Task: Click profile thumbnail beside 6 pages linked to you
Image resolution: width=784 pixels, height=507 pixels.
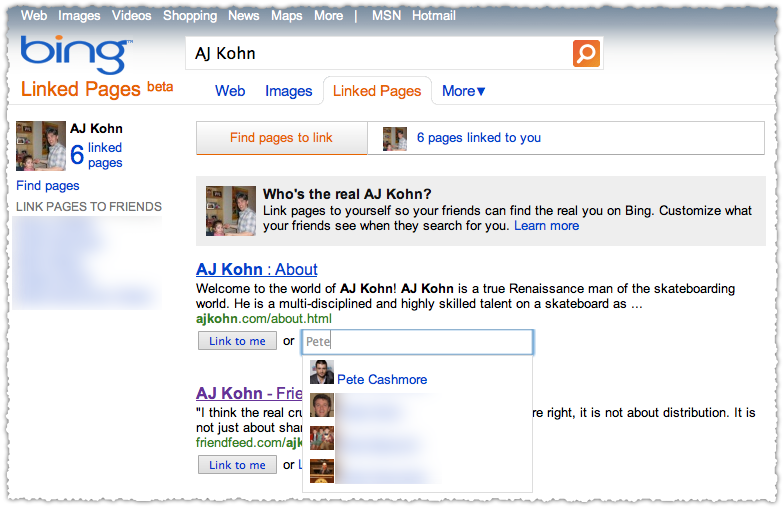Action: [395, 138]
